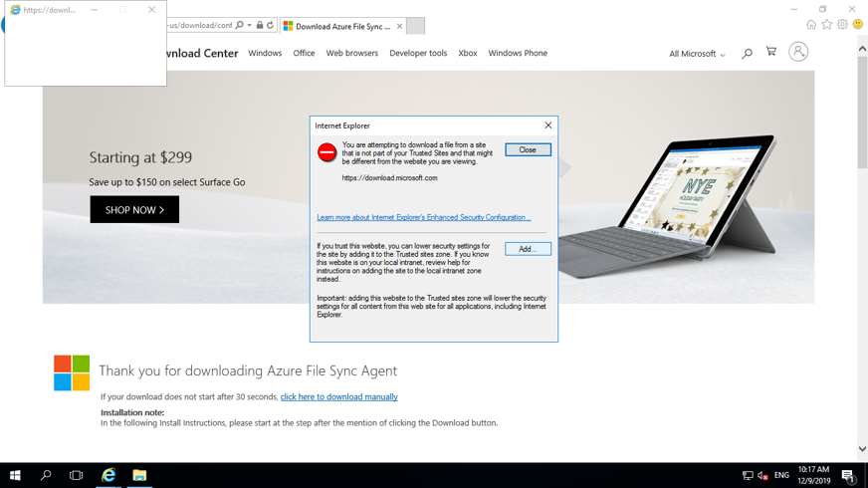Viewport: 868px width, 488px height.
Task: Open Windows Phone menu item
Action: [x=518, y=53]
